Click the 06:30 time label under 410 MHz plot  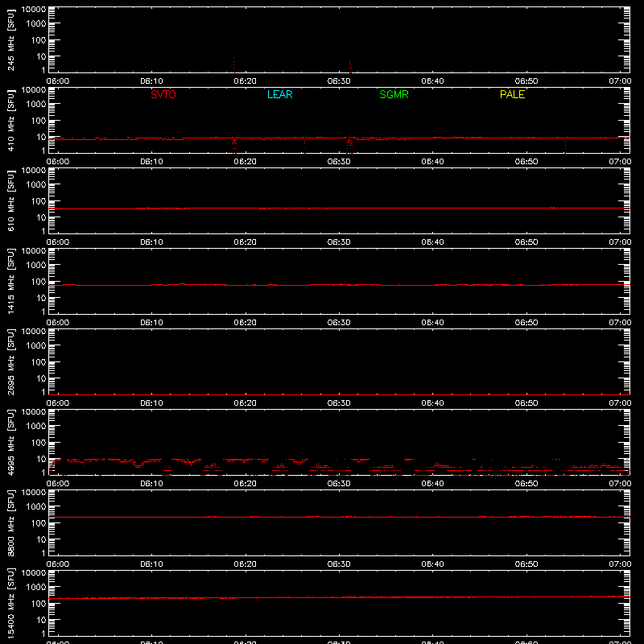339,162
